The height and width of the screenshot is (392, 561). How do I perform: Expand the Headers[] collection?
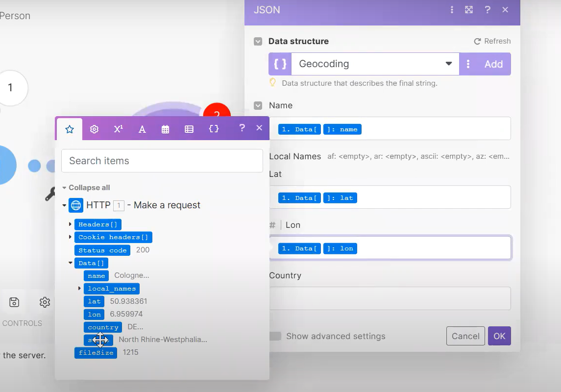pyautogui.click(x=70, y=224)
